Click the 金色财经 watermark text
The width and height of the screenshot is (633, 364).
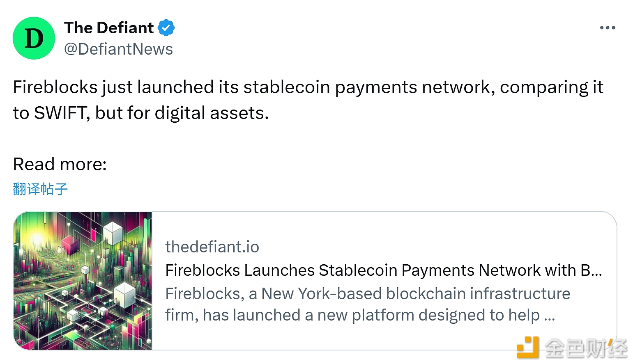[586, 348]
